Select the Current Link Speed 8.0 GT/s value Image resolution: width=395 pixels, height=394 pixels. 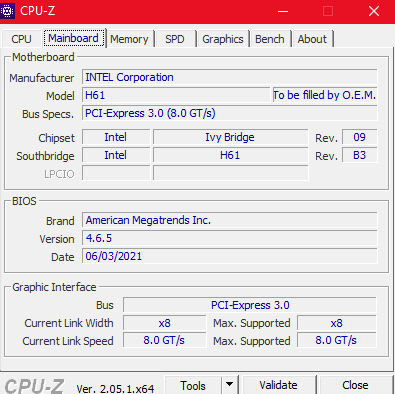pos(165,340)
